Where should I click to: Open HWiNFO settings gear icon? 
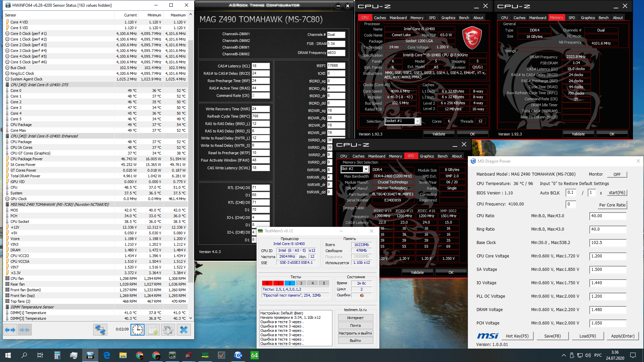(168, 330)
